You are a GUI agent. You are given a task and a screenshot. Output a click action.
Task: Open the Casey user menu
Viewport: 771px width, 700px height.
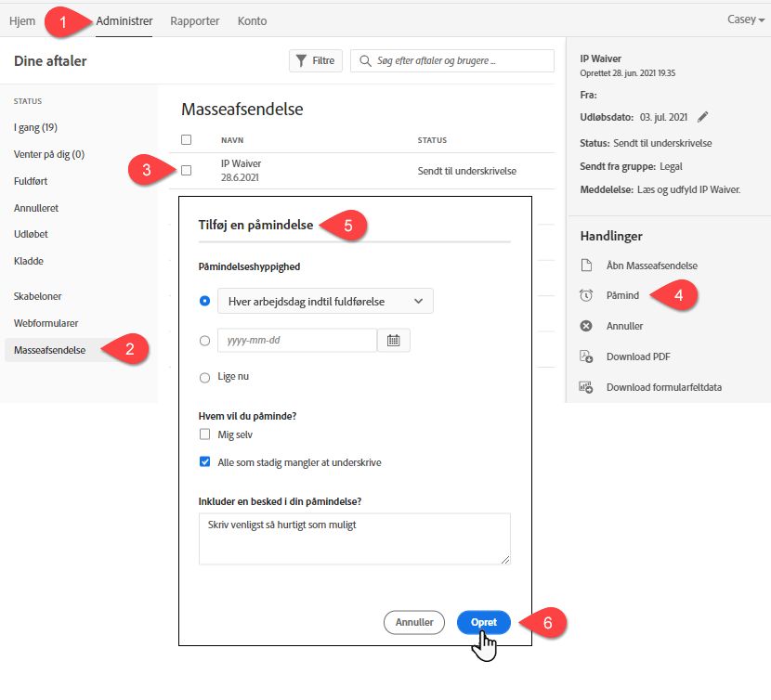[745, 19]
